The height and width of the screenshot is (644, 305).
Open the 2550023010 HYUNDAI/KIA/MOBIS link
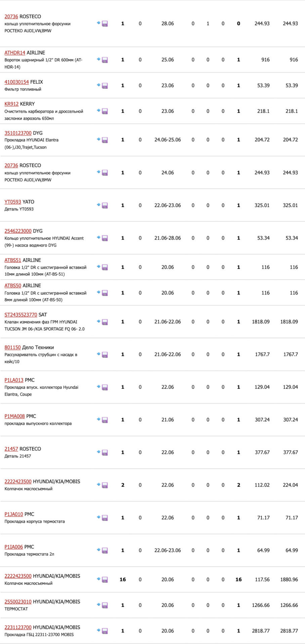(x=18, y=602)
